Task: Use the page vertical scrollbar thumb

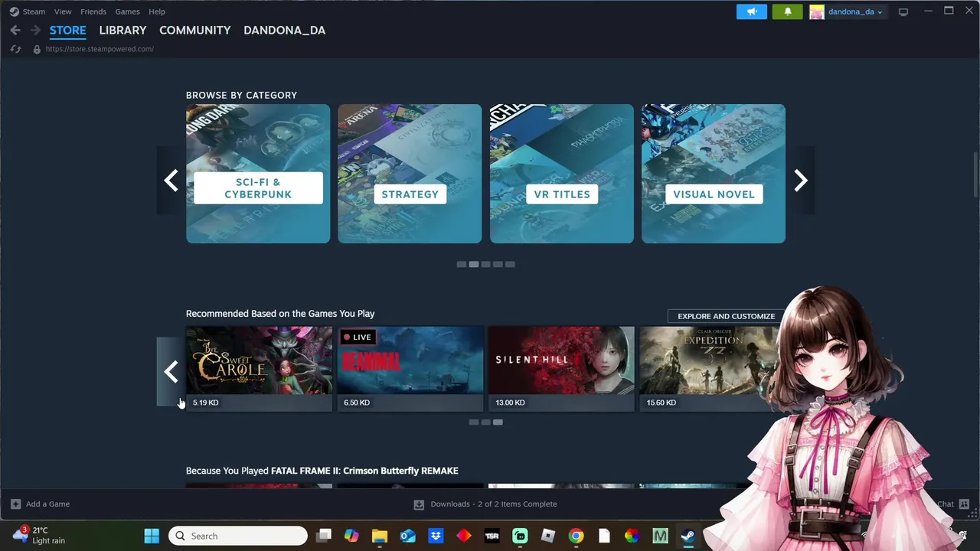Action: click(975, 174)
